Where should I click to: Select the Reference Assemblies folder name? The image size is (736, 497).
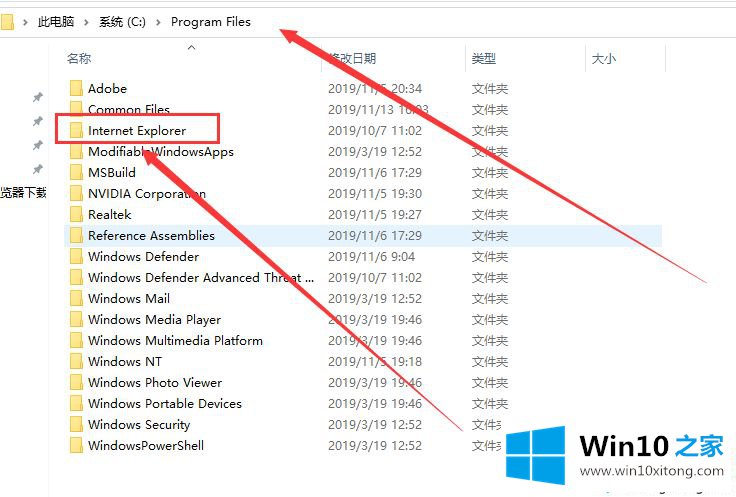click(x=151, y=235)
